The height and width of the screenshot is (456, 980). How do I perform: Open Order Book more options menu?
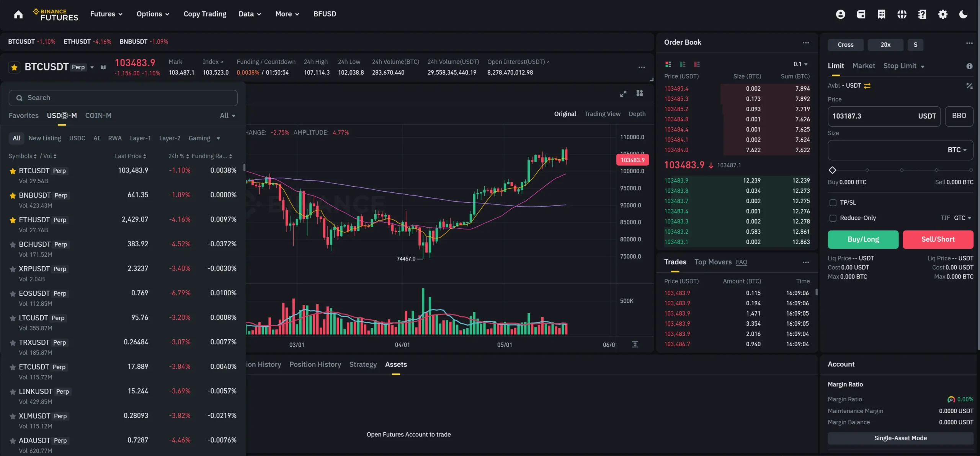[806, 42]
